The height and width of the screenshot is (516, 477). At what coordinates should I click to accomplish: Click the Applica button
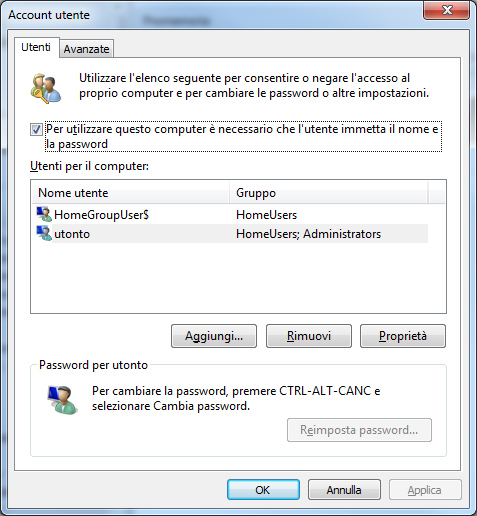pyautogui.click(x=425, y=490)
